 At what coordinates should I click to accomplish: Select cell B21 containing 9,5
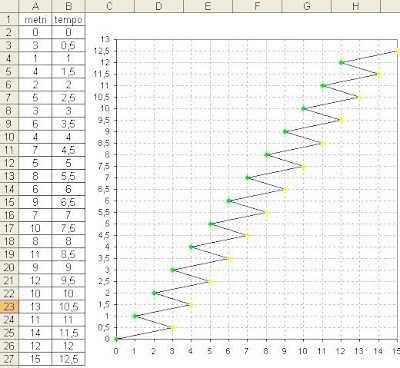pos(68,280)
